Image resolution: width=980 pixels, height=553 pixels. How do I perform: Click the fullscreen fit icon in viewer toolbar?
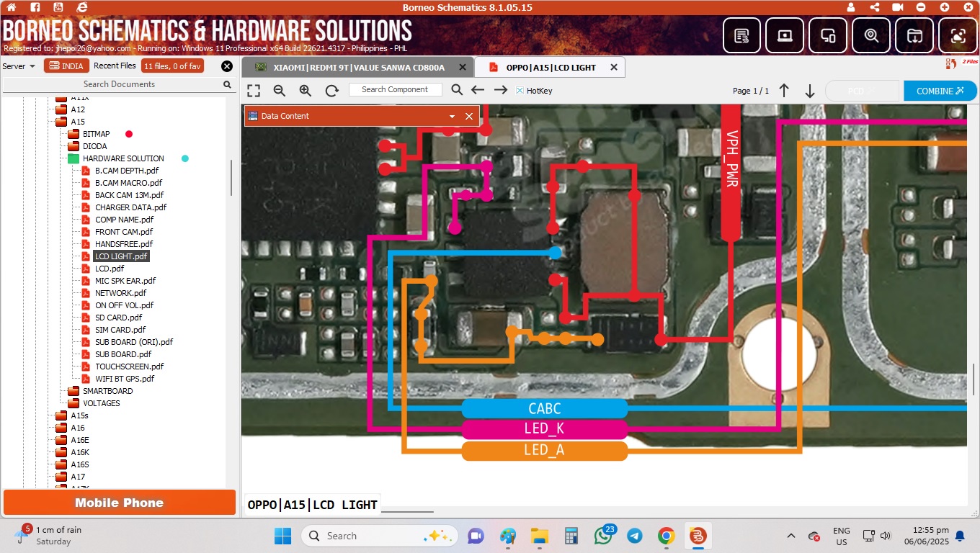(x=254, y=90)
